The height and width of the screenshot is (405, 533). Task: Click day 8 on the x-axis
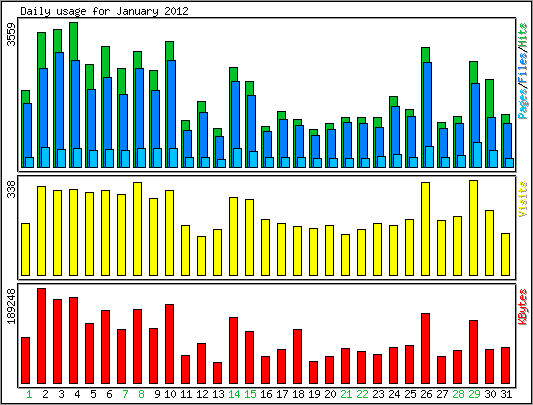point(141,394)
